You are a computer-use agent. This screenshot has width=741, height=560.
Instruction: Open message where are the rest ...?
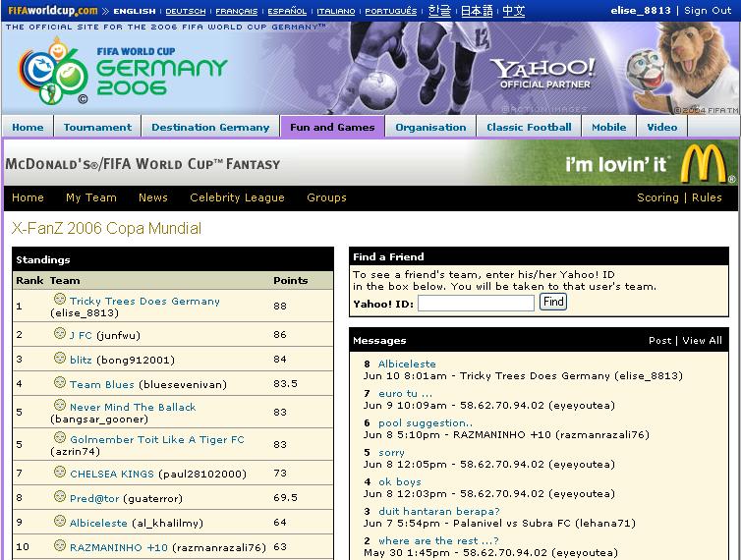[438, 540]
